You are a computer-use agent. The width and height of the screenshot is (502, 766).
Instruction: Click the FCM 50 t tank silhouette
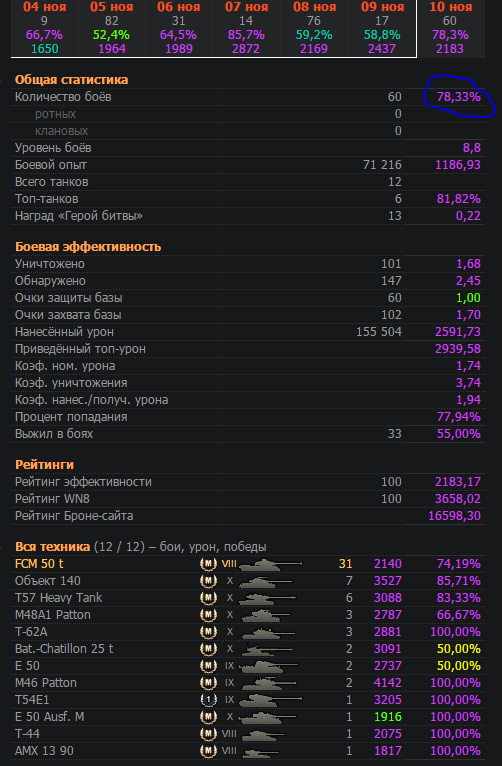pyautogui.click(x=271, y=565)
